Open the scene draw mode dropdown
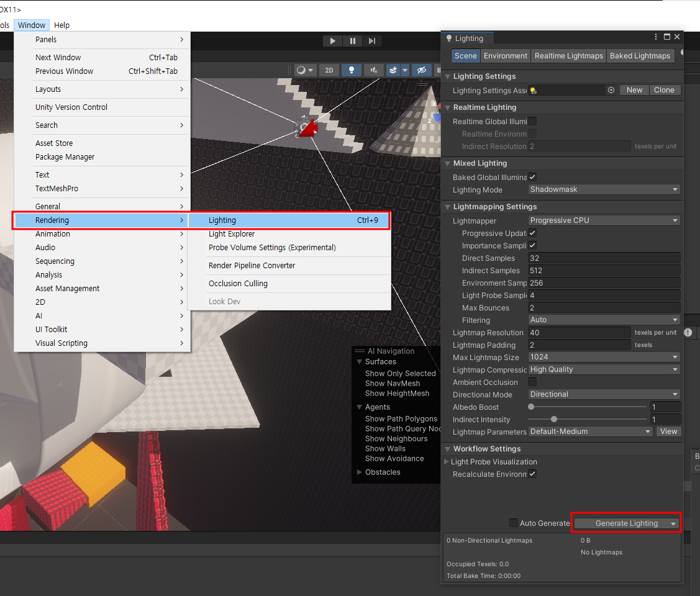 [x=305, y=70]
